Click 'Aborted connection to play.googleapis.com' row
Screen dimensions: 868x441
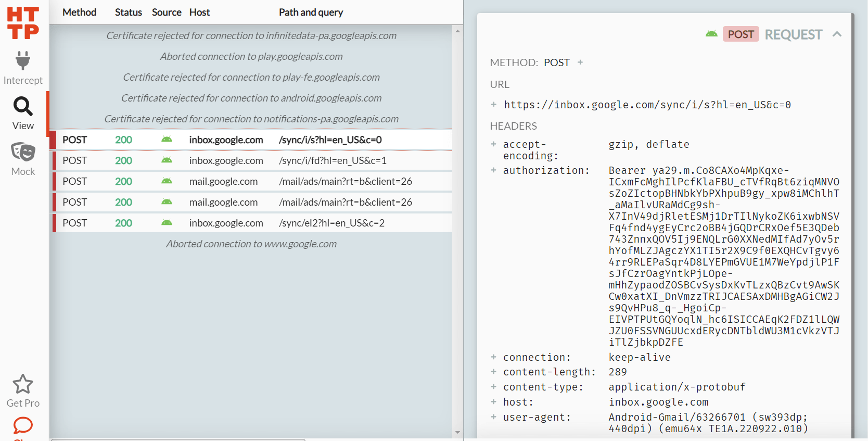(x=251, y=56)
